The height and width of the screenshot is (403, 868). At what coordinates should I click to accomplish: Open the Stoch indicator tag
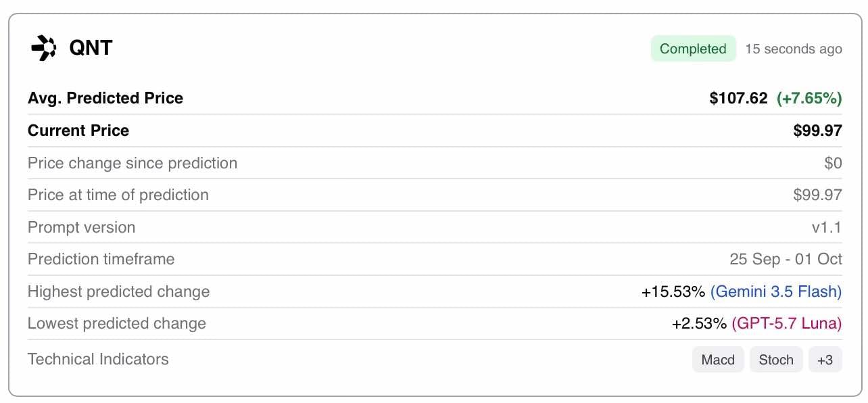click(776, 360)
